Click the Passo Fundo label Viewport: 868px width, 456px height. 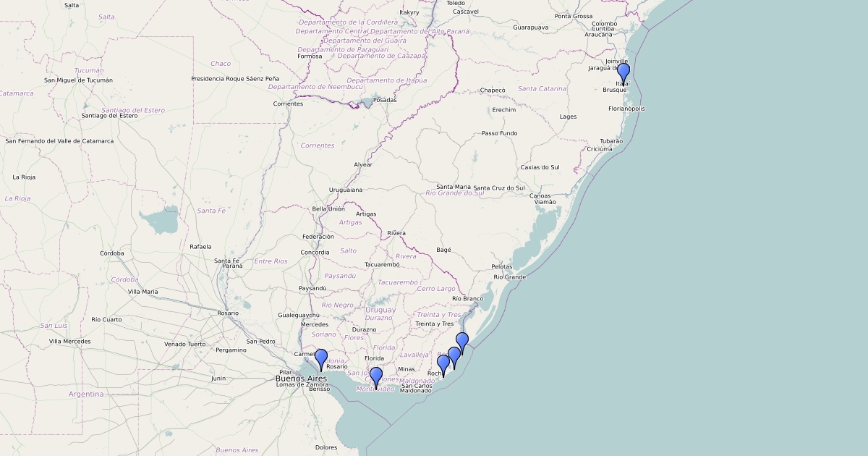coord(500,133)
